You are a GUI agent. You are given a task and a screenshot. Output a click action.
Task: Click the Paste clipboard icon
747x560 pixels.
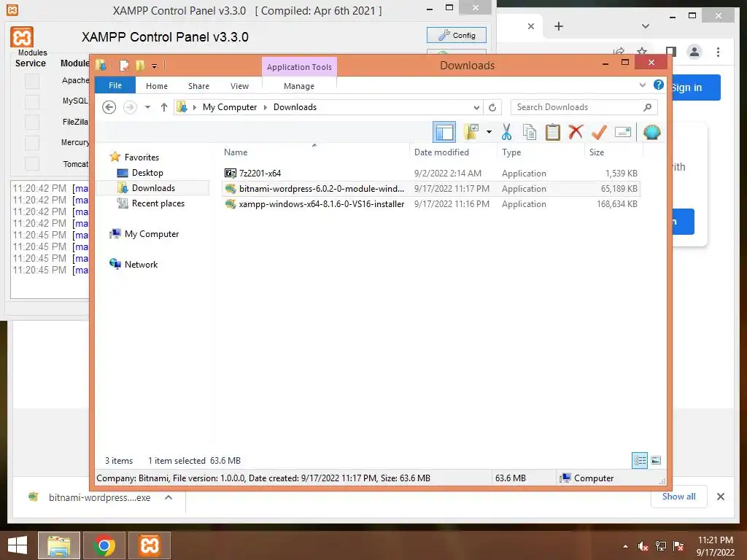pos(553,132)
